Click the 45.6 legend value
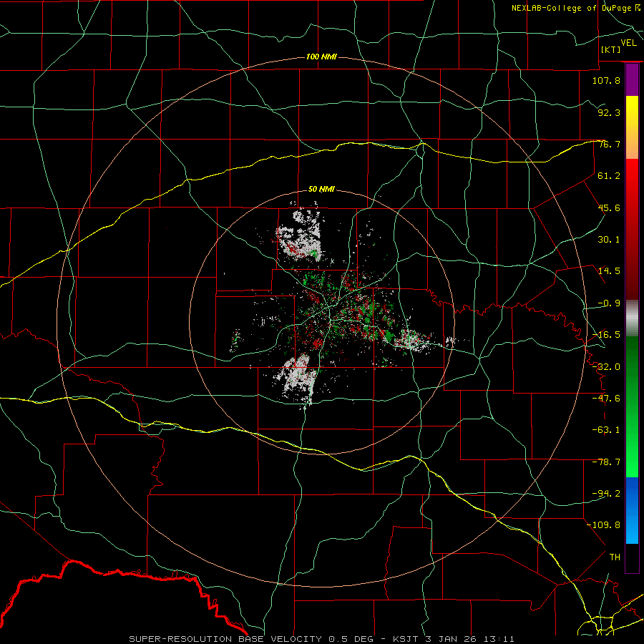 click(x=609, y=208)
